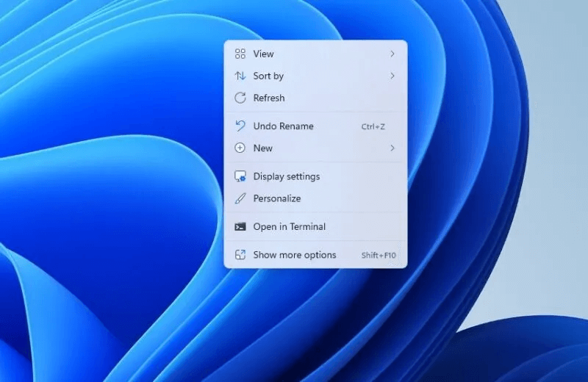Viewport: 588px width, 382px height.
Task: Expand the New submenu chevron
Action: (392, 148)
